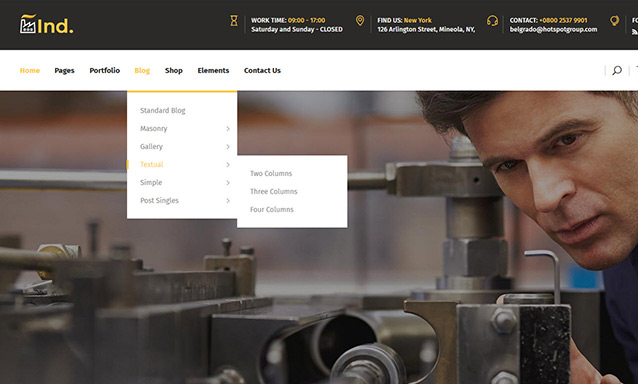Choose Three Columns from the submenu

click(273, 191)
